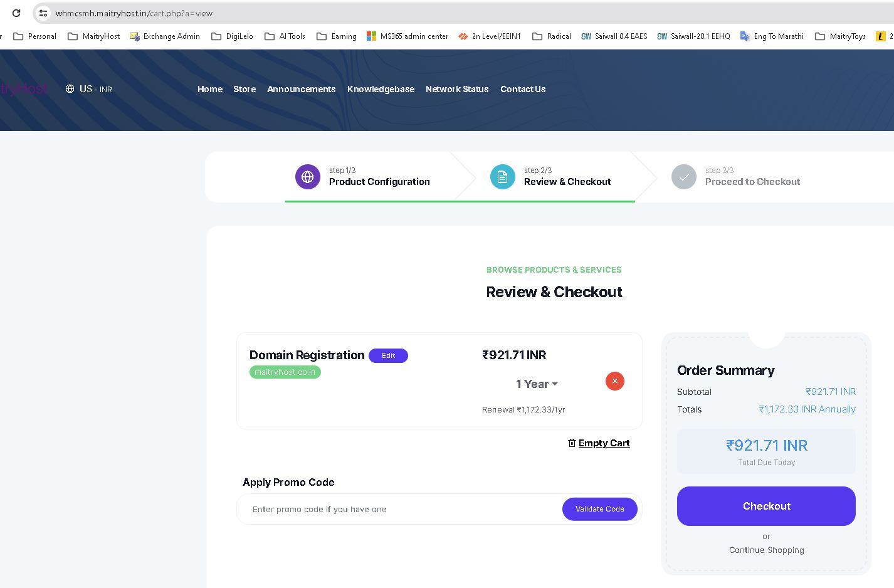Click the teal Review & Checkout document icon

(502, 177)
